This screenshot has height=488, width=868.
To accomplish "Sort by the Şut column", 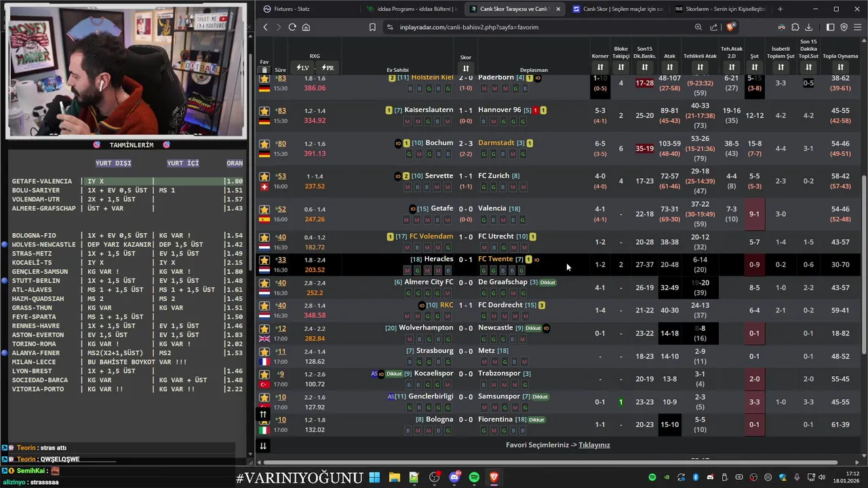I will point(754,67).
